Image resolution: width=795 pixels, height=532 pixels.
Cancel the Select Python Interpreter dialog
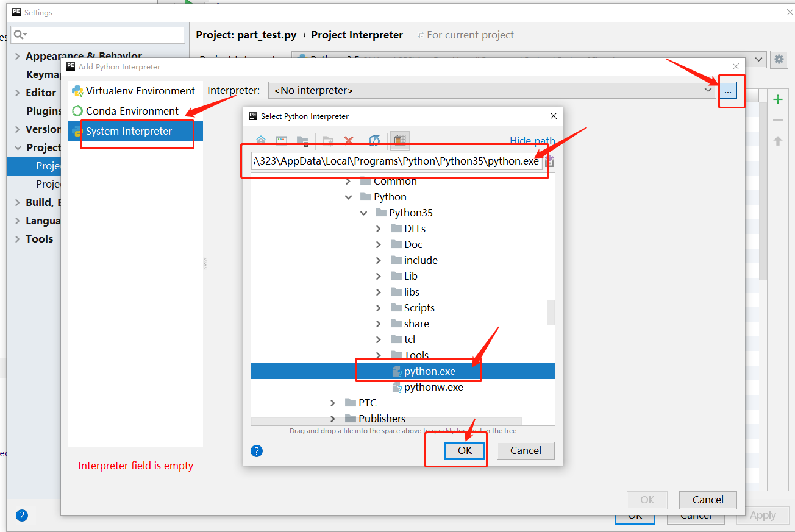pos(526,450)
